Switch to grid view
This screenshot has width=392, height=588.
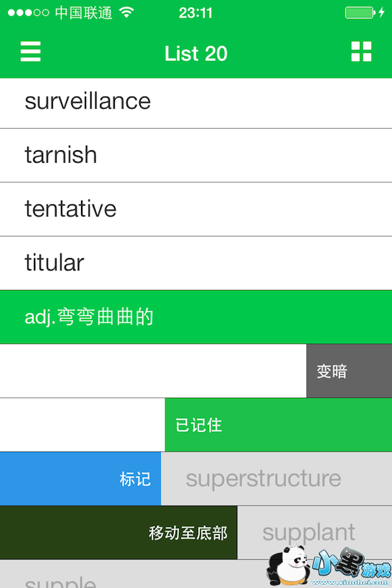pos(361,52)
